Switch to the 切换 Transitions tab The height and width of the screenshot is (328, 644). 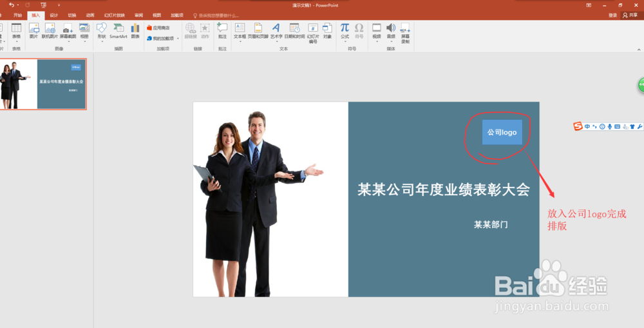point(72,15)
